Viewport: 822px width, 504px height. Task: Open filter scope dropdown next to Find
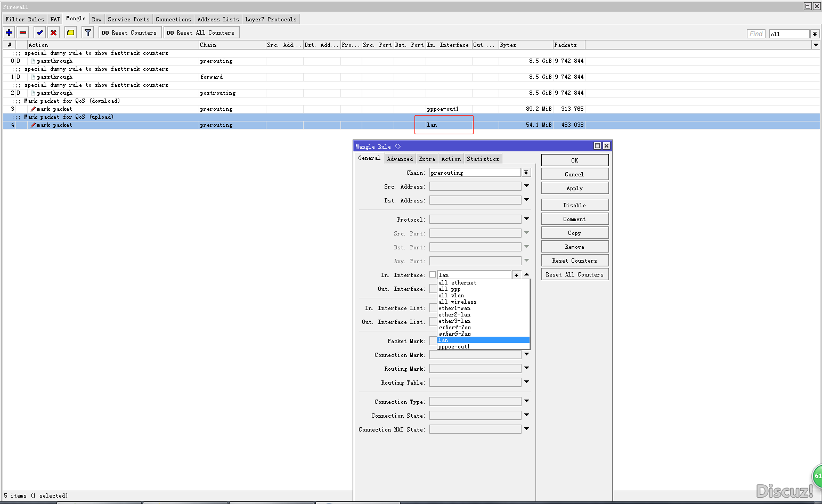pos(815,34)
